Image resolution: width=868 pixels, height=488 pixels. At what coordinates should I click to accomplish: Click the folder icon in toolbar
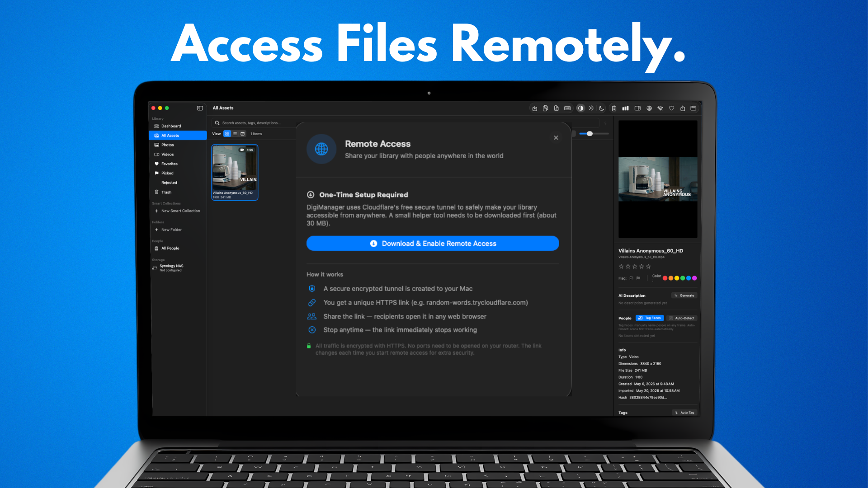point(693,108)
